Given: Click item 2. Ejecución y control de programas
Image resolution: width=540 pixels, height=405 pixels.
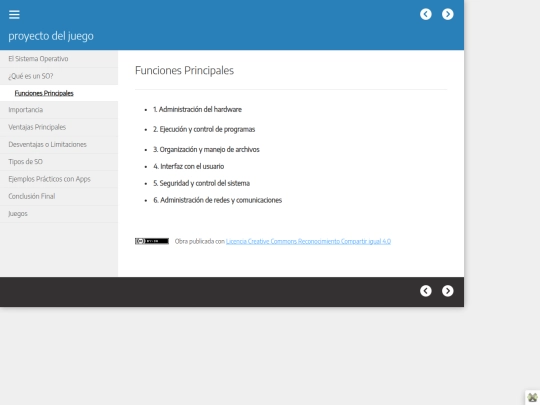Looking at the screenshot, I should pos(204,129).
